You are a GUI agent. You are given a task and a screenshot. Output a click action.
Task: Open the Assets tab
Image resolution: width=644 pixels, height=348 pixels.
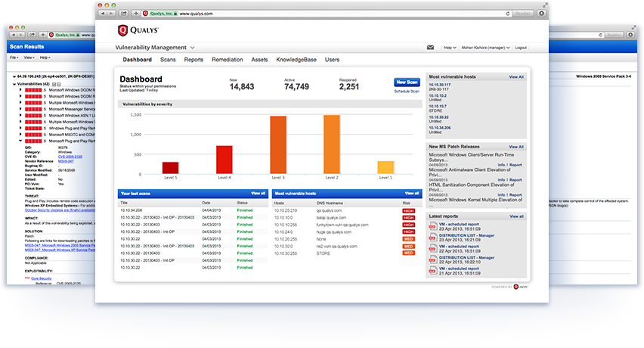point(259,60)
